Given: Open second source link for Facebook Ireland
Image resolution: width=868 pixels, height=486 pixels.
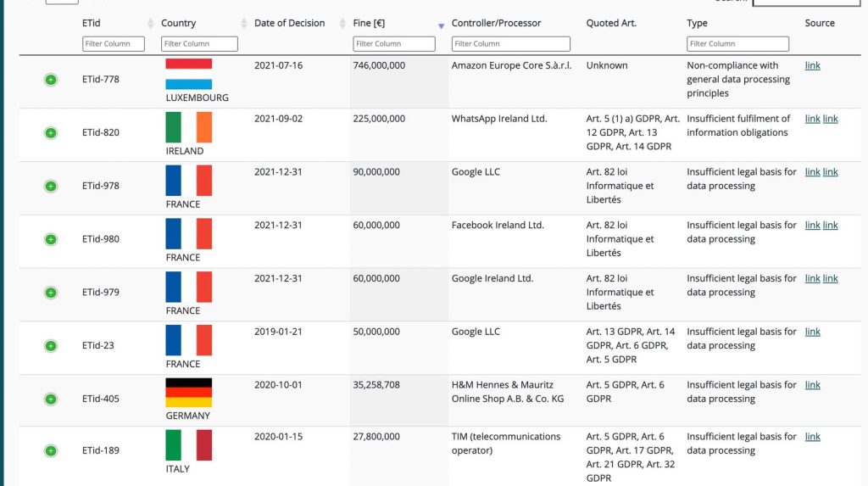Looking at the screenshot, I should point(831,225).
